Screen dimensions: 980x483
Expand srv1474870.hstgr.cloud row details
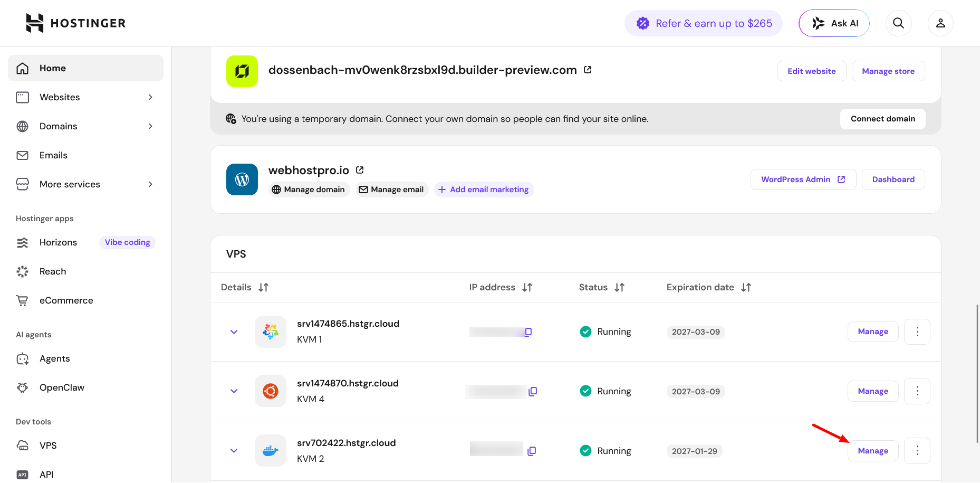click(234, 391)
